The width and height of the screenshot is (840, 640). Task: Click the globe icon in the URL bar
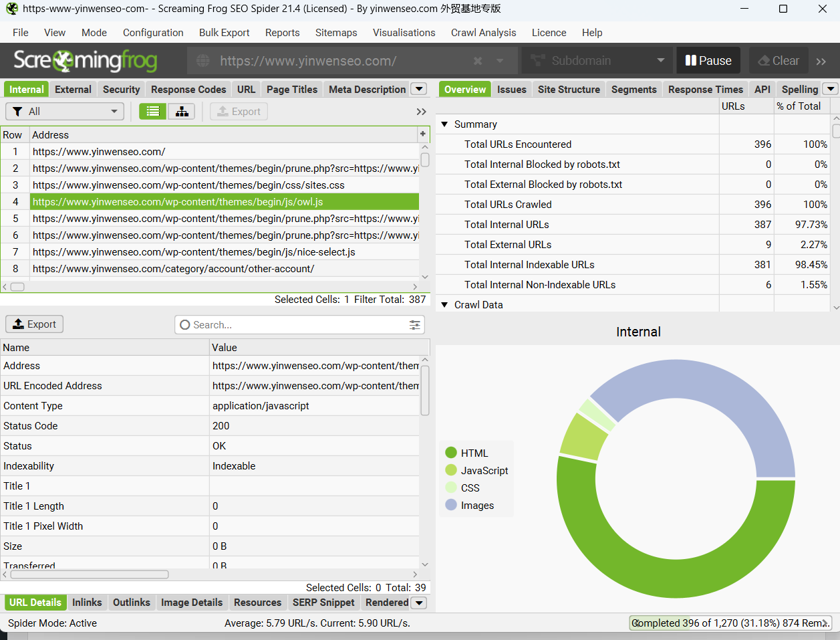pyautogui.click(x=203, y=61)
